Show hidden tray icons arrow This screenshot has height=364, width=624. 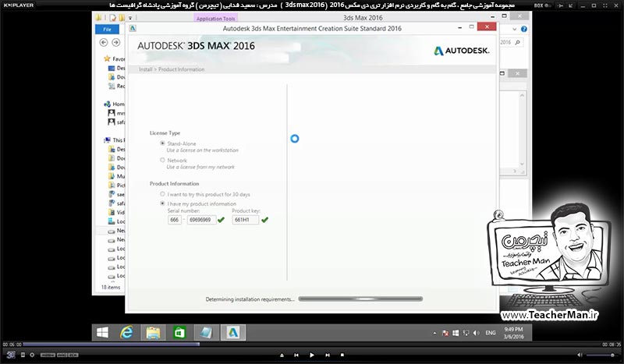tap(434, 334)
